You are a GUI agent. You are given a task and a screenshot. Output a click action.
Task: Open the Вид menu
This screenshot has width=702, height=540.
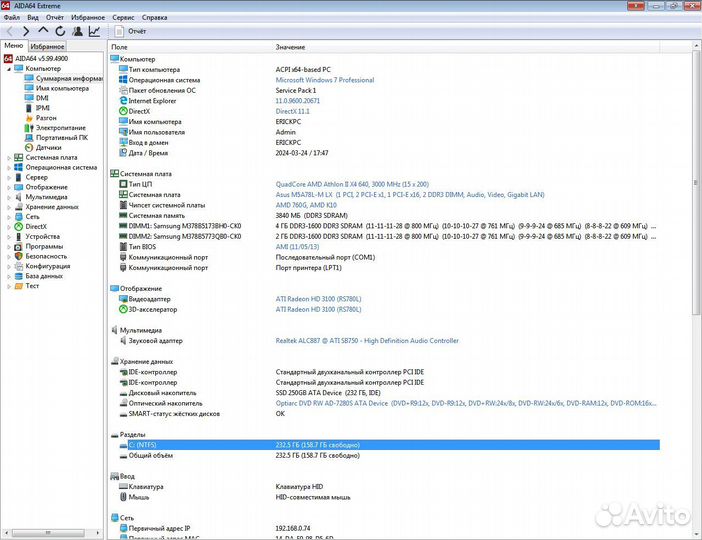[33, 17]
